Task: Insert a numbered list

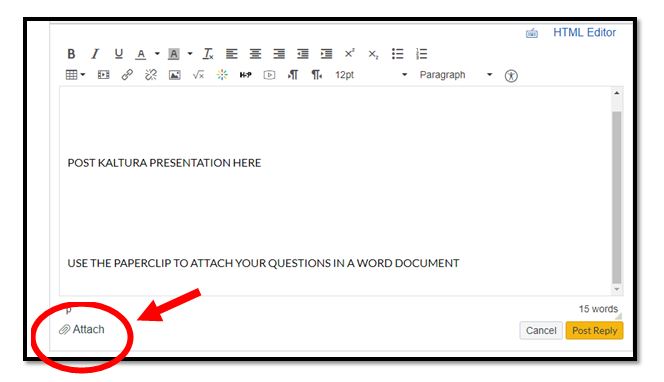Action: click(421, 54)
